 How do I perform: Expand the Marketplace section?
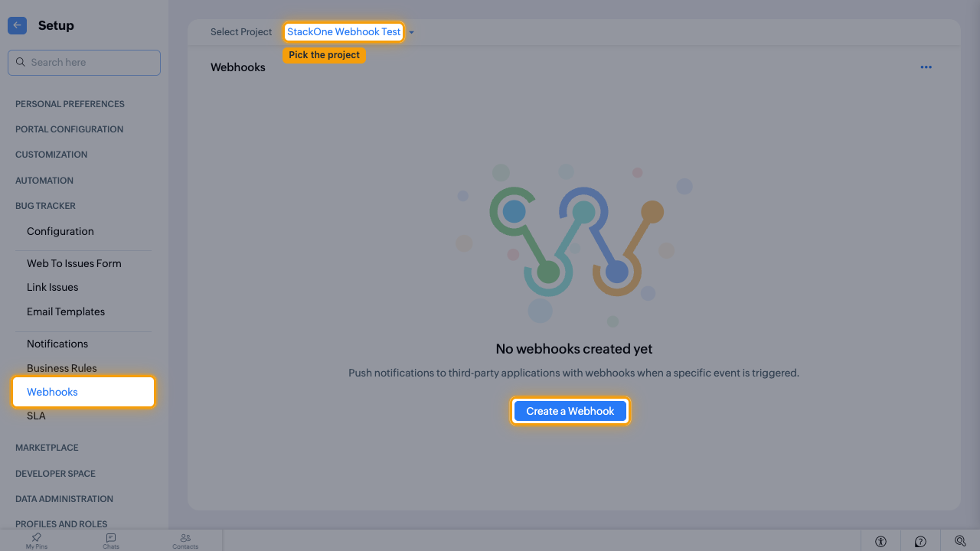pyautogui.click(x=47, y=448)
